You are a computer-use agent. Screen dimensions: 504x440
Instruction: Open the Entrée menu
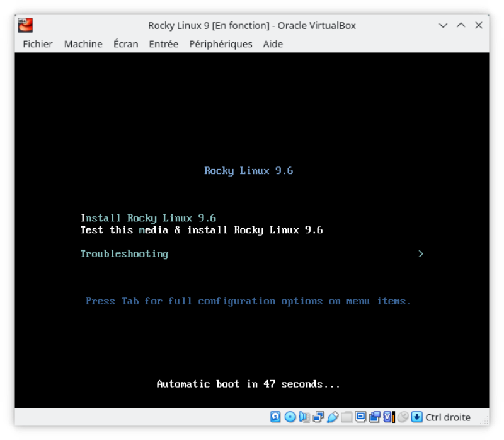tap(163, 44)
